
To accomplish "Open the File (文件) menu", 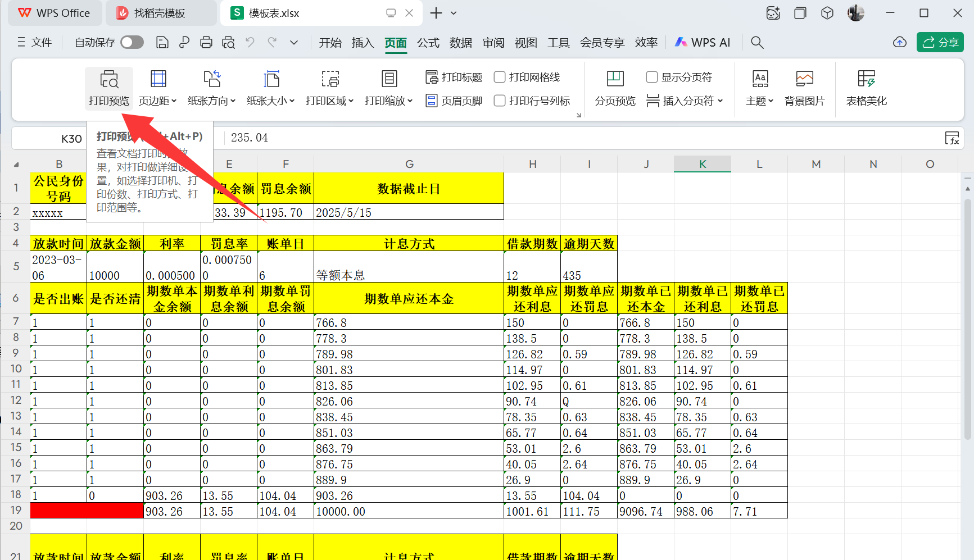I will click(x=35, y=42).
